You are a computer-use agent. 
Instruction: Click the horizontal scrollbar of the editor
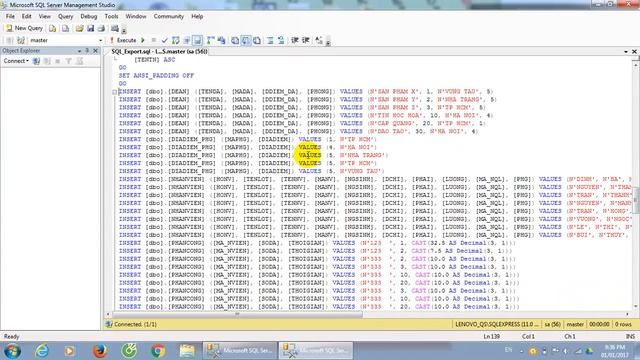click(x=237, y=314)
